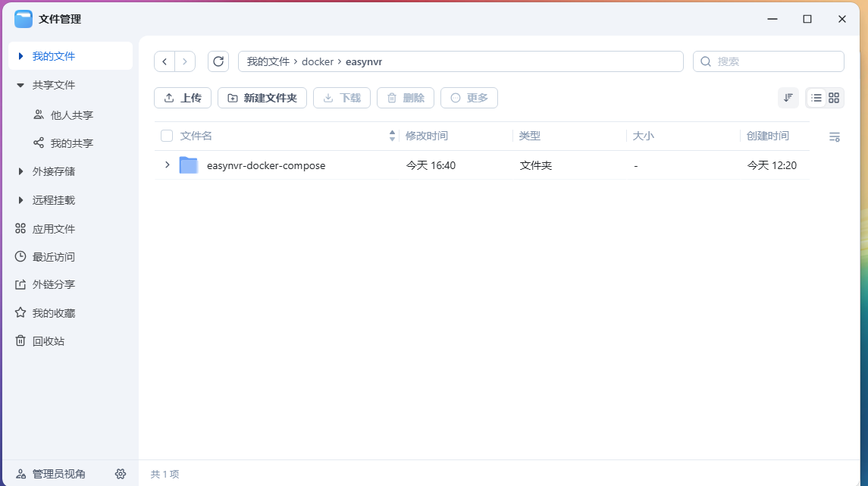
Task: Open column settings icon beside 创建时间
Action: (x=834, y=136)
